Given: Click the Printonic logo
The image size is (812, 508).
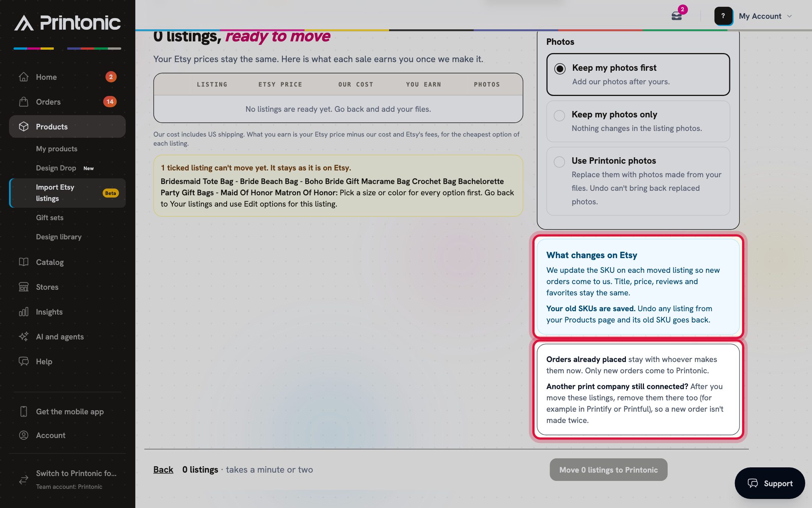Looking at the screenshot, I should click(68, 23).
